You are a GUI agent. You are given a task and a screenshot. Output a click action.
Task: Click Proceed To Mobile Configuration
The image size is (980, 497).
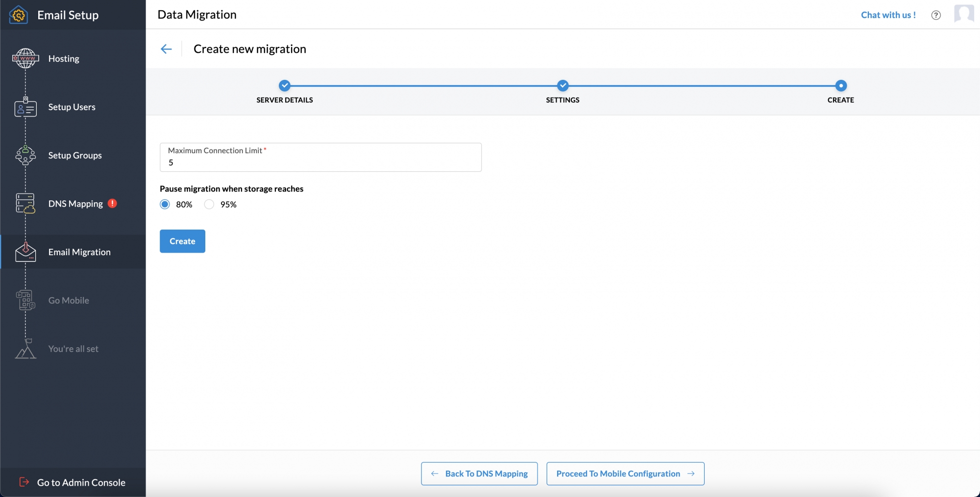pyautogui.click(x=625, y=473)
